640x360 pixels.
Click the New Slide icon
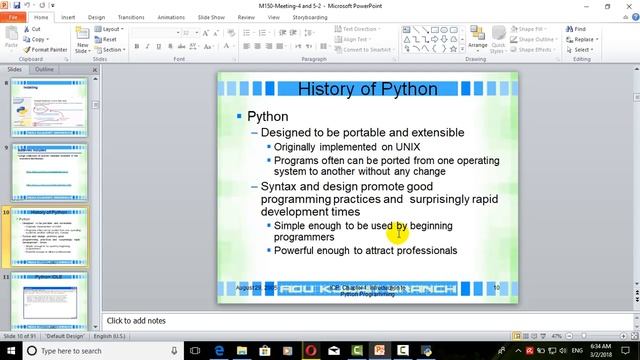[x=82, y=34]
